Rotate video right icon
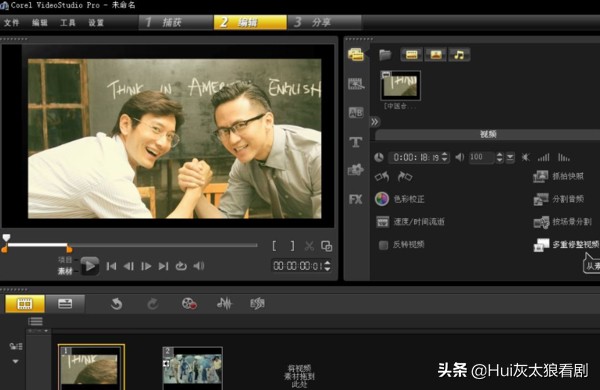This screenshot has width=600, height=390. (x=404, y=176)
